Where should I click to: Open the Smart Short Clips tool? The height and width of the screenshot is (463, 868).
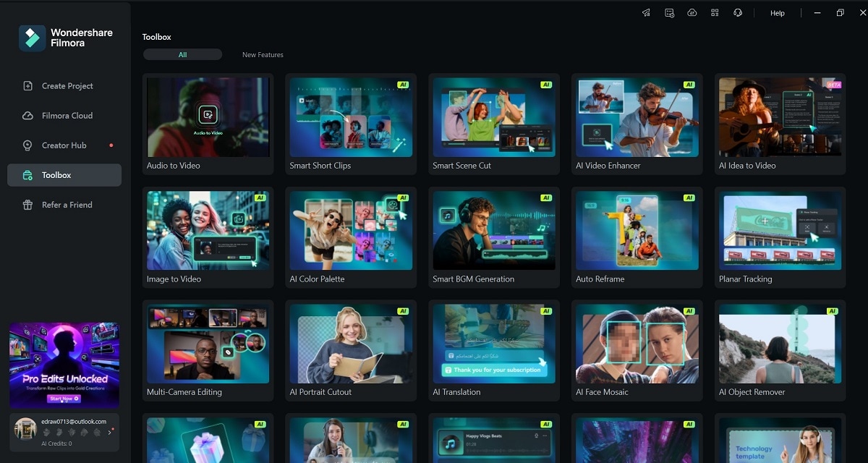point(351,124)
